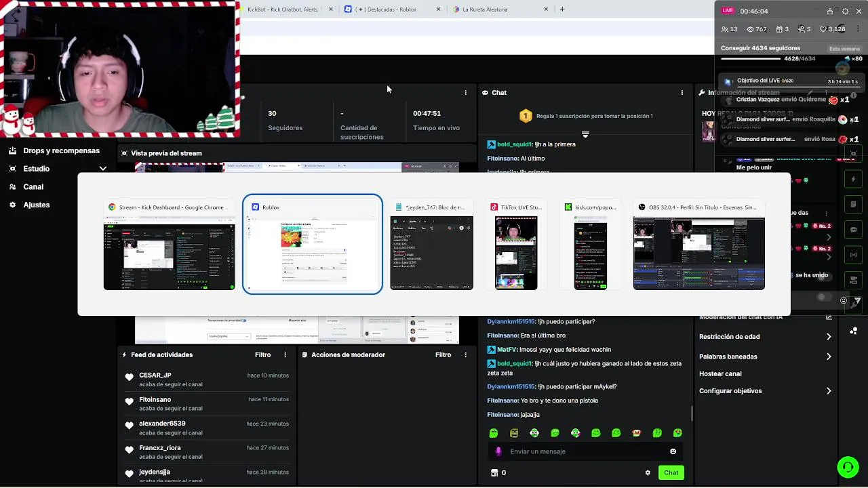Open Acciones de moderador three-dot menu
Screen dimensions: 868x488
pyautogui.click(x=465, y=355)
